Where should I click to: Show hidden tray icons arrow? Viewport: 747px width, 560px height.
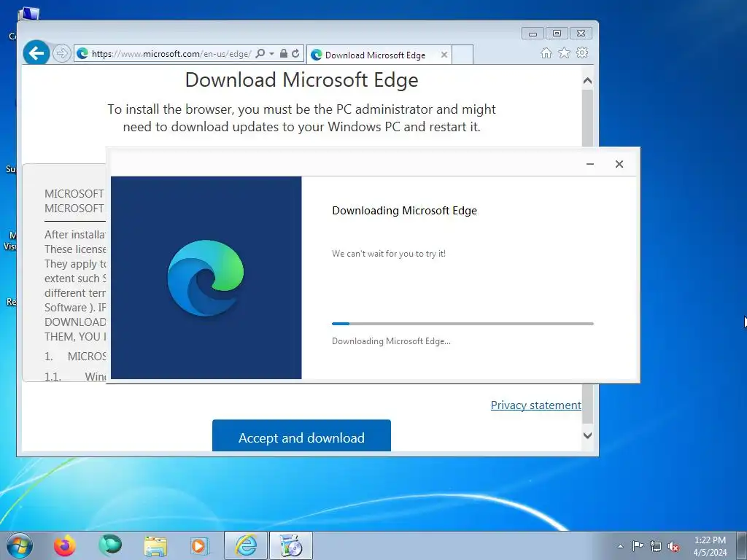[x=620, y=546]
